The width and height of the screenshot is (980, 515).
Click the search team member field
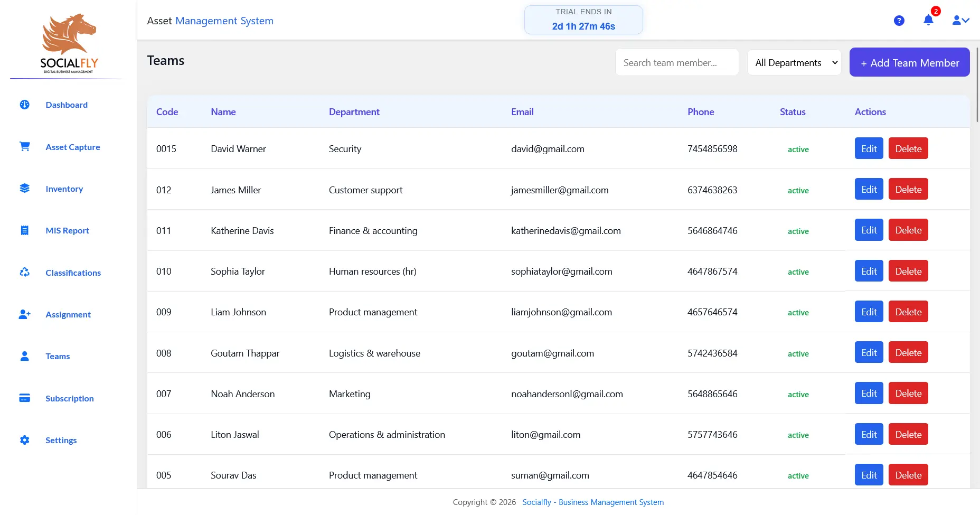(676, 62)
